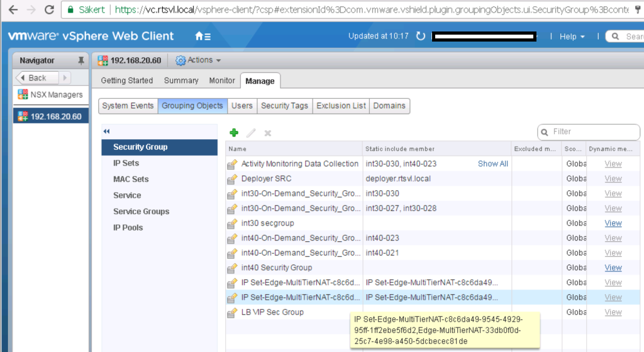The width and height of the screenshot is (644, 352).
Task: Switch to the Monitor tab
Action: click(x=222, y=81)
